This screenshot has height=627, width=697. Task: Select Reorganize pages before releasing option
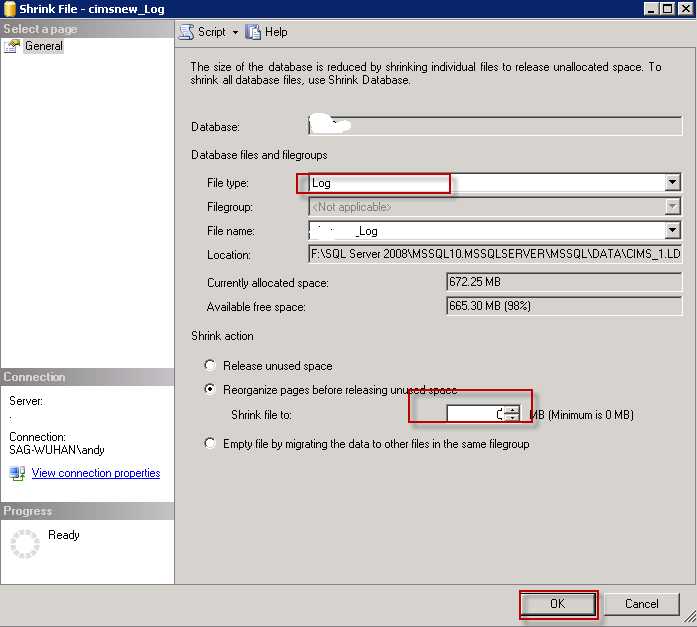coord(210,389)
